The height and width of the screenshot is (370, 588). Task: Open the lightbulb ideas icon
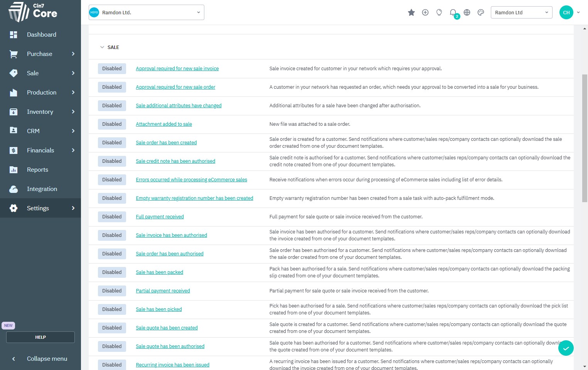click(439, 12)
